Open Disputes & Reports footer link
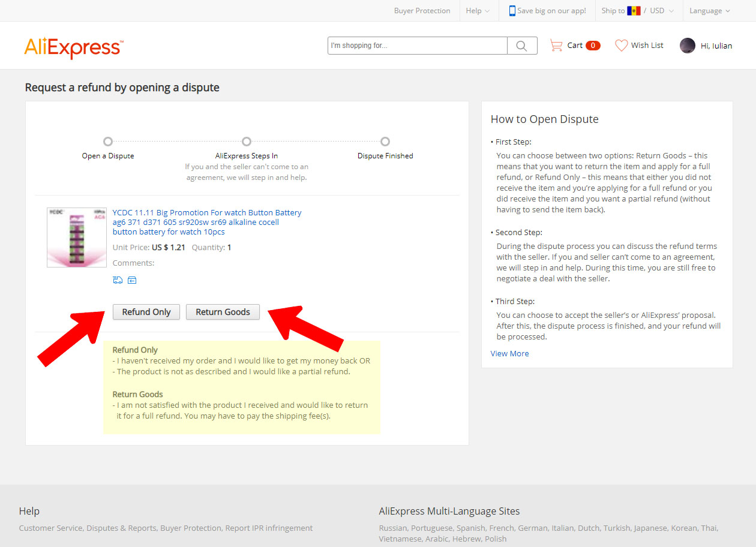The width and height of the screenshot is (756, 547). [x=121, y=528]
